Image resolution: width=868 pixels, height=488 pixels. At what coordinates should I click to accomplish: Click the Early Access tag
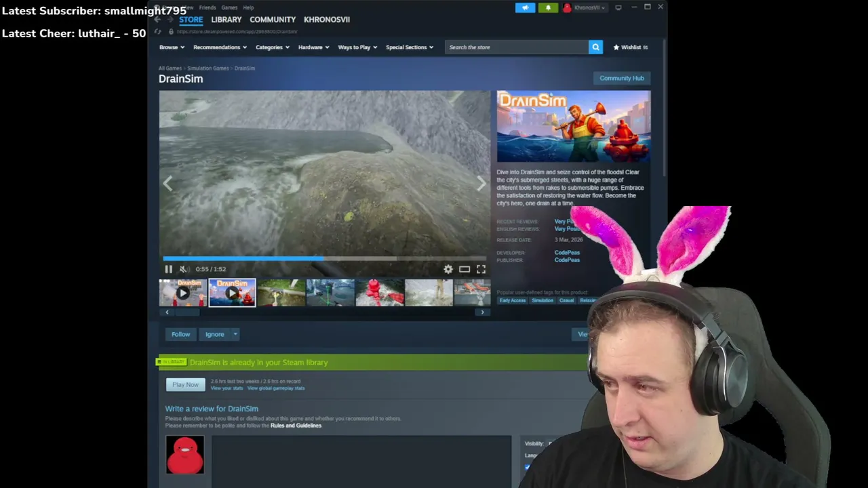[513, 300]
